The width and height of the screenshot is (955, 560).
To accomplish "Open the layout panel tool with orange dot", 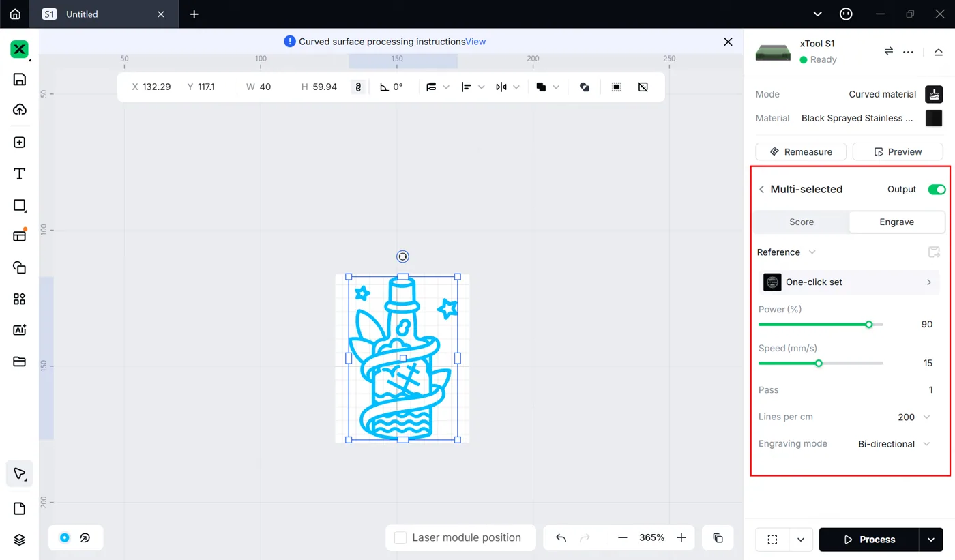I will [19, 236].
